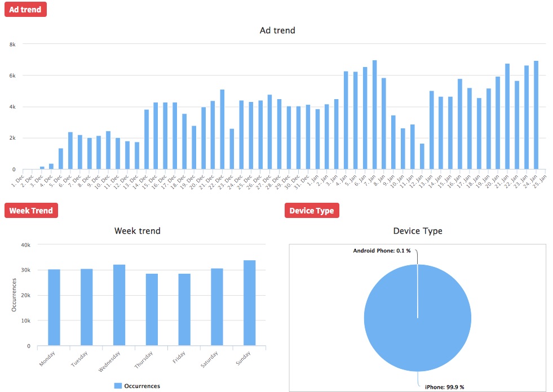Click the Android Phone 0.1 % label

point(382,251)
